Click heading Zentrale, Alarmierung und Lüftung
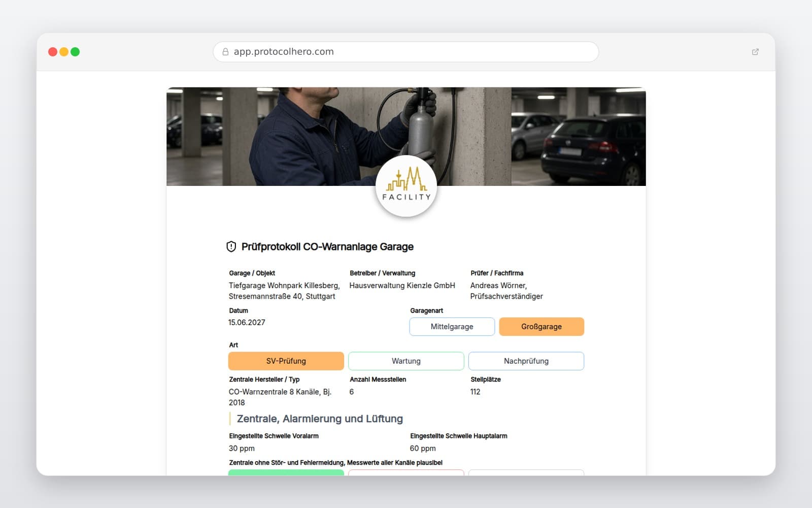 (x=320, y=419)
